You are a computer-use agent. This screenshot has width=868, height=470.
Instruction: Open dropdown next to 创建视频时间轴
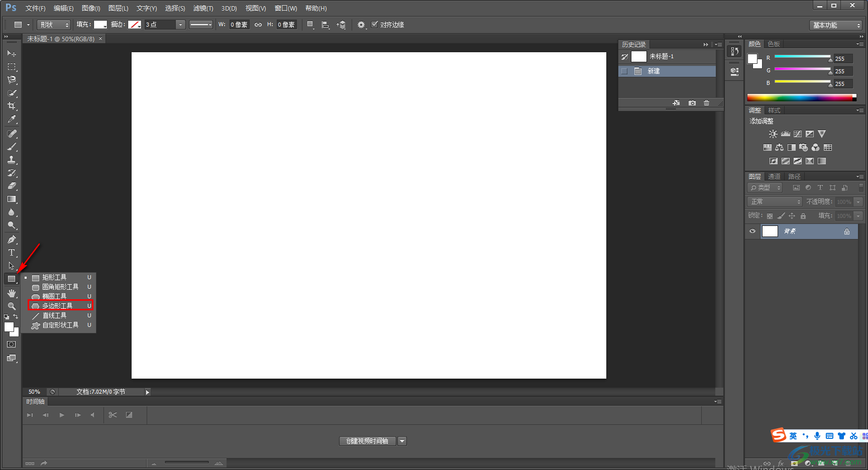[x=402, y=441]
